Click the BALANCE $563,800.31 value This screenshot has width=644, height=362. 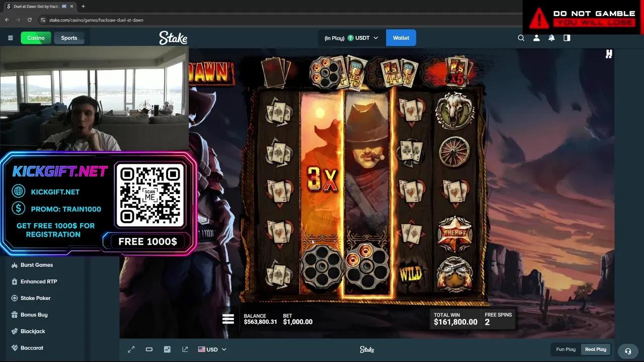(x=260, y=322)
